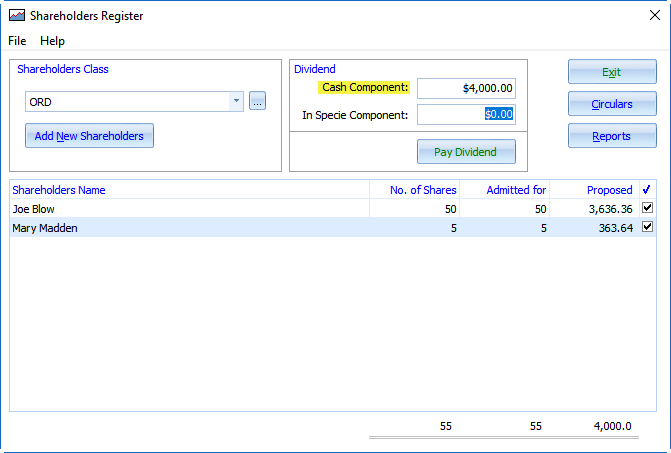
Task: Click Add New Shareholders button
Action: (89, 136)
